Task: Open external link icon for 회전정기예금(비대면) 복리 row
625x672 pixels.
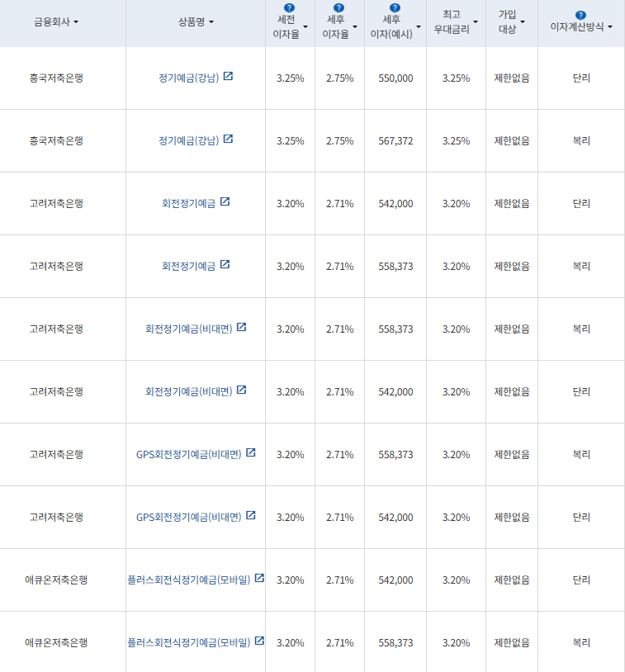Action: pyautogui.click(x=242, y=327)
